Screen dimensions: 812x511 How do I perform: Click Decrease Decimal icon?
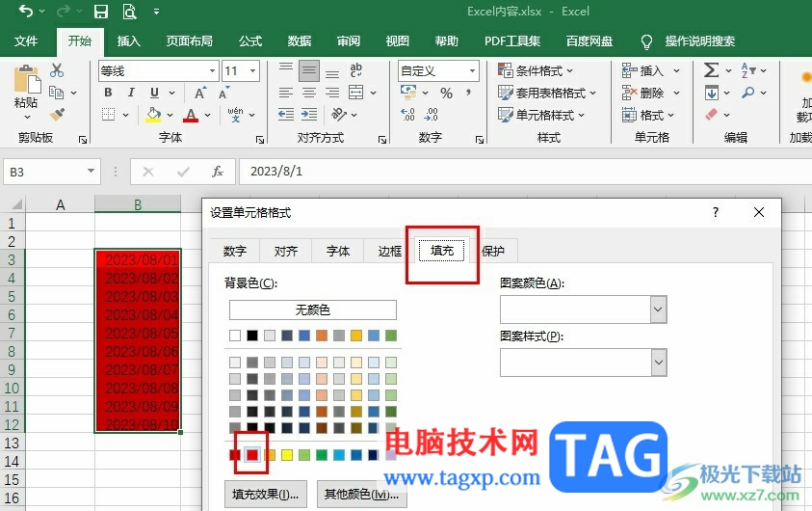[431, 114]
